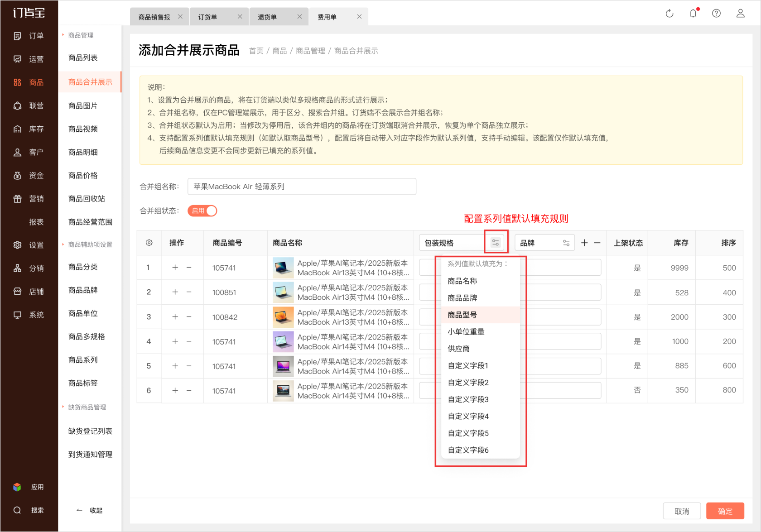The height and width of the screenshot is (532, 761).
Task: Open the 应用 cube icon
Action: tap(17, 487)
